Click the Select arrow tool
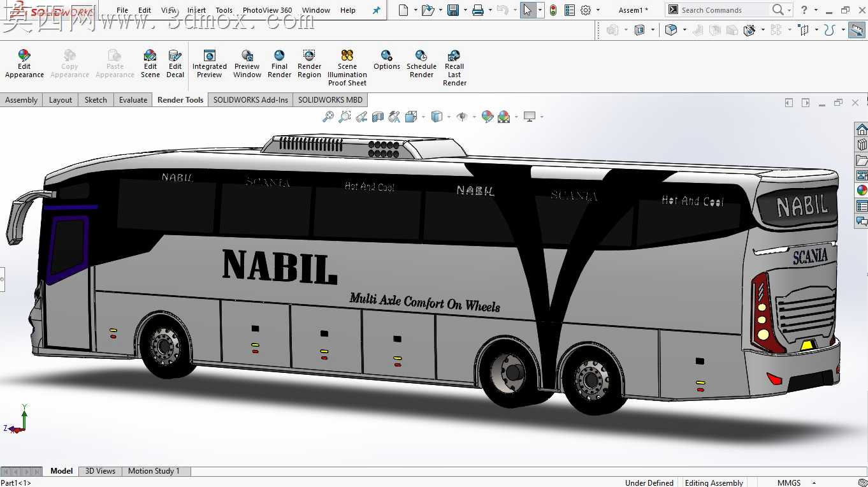This screenshot has width=868, height=487. click(x=528, y=10)
